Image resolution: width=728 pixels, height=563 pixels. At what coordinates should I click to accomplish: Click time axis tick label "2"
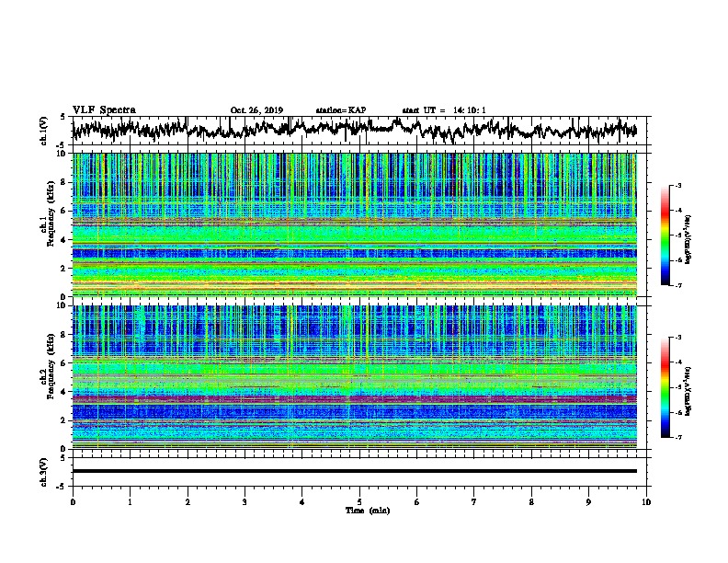188,502
